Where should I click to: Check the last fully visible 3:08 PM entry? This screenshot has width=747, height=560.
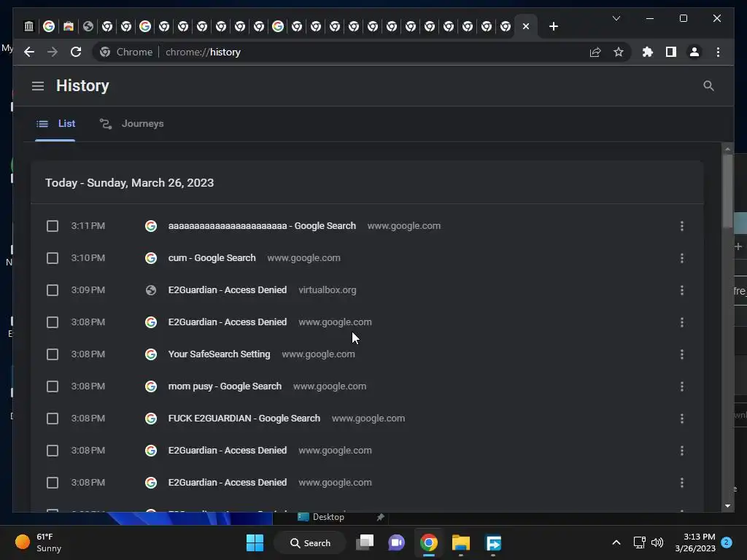[53, 483]
